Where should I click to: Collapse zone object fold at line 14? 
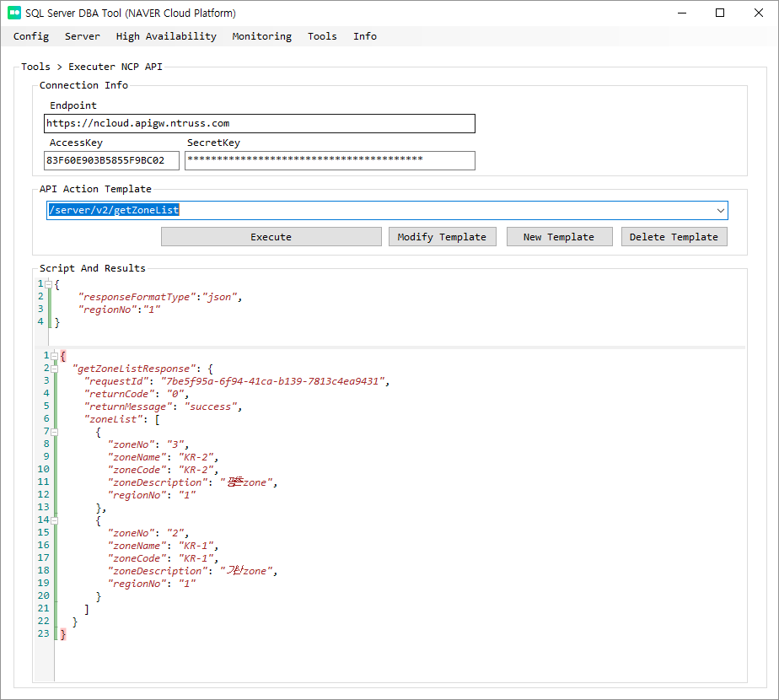pyautogui.click(x=55, y=520)
